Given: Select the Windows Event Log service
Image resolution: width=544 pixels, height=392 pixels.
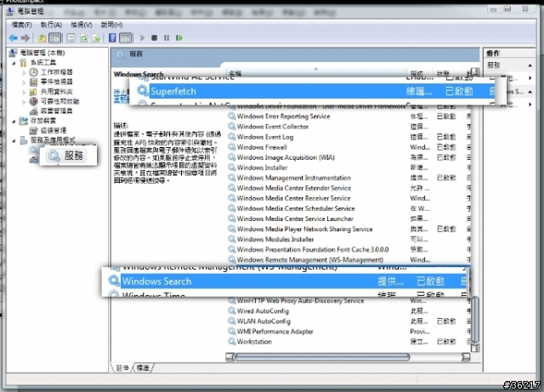Looking at the screenshot, I should (x=348, y=137).
